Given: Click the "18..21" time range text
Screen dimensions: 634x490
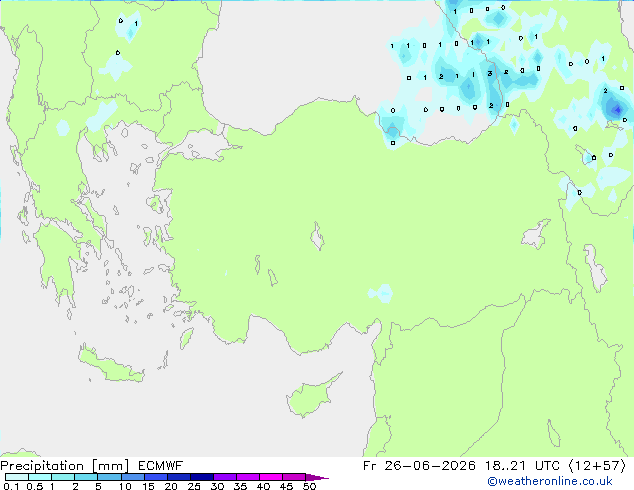Looking at the screenshot, I should (x=505, y=466).
